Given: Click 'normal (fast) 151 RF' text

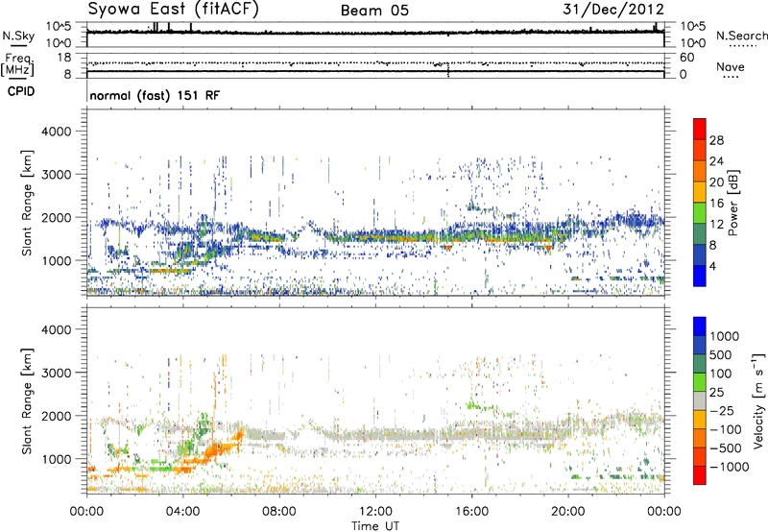Looking at the screenshot, I should pyautogui.click(x=155, y=95).
